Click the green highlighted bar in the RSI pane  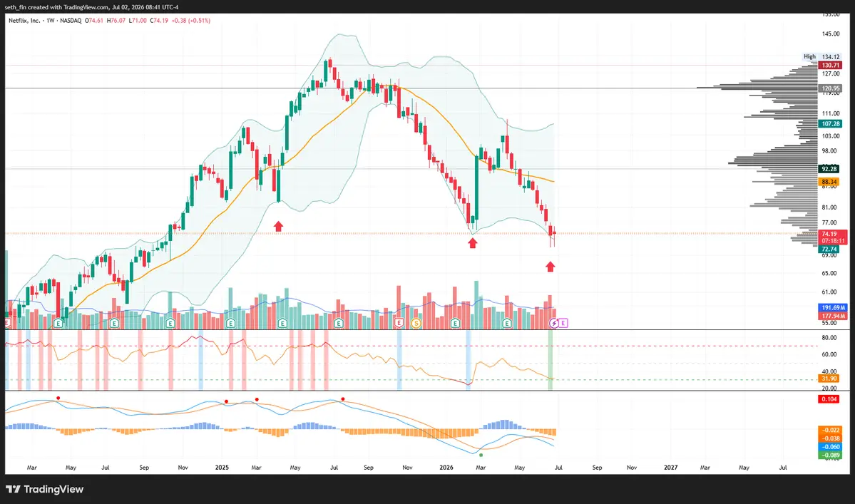(x=551, y=359)
